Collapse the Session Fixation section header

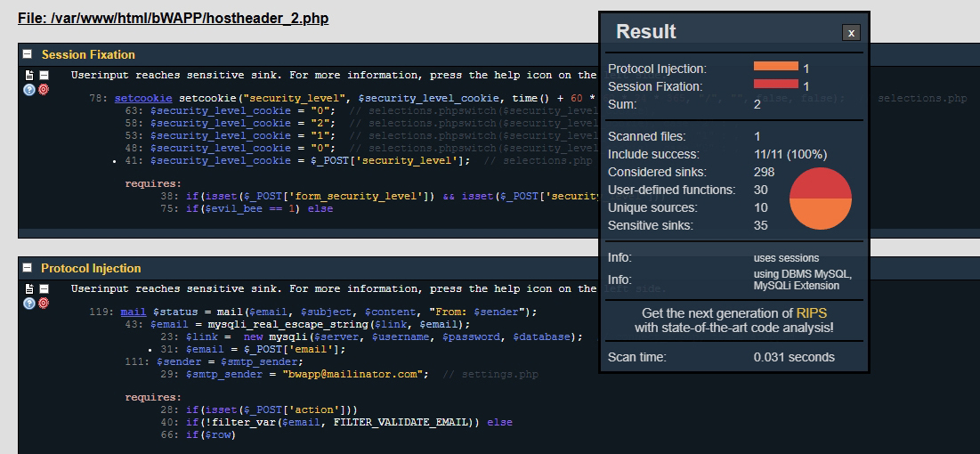pos(28,54)
